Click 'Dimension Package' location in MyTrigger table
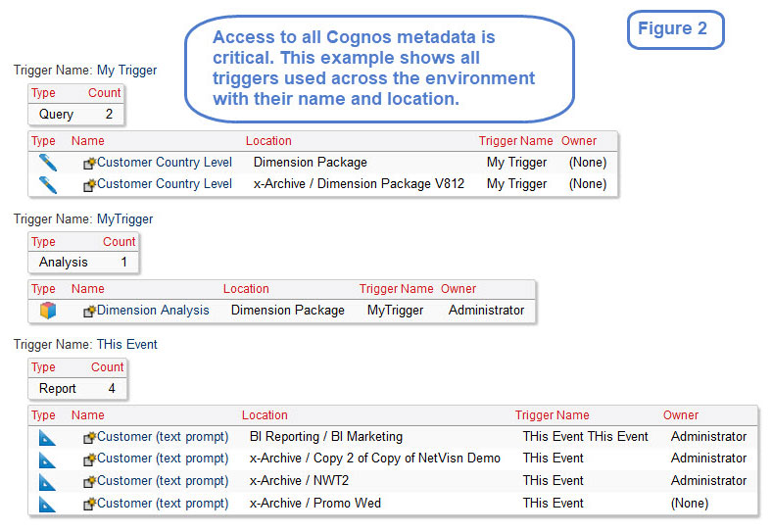This screenshot has height=532, width=772. pos(288,310)
